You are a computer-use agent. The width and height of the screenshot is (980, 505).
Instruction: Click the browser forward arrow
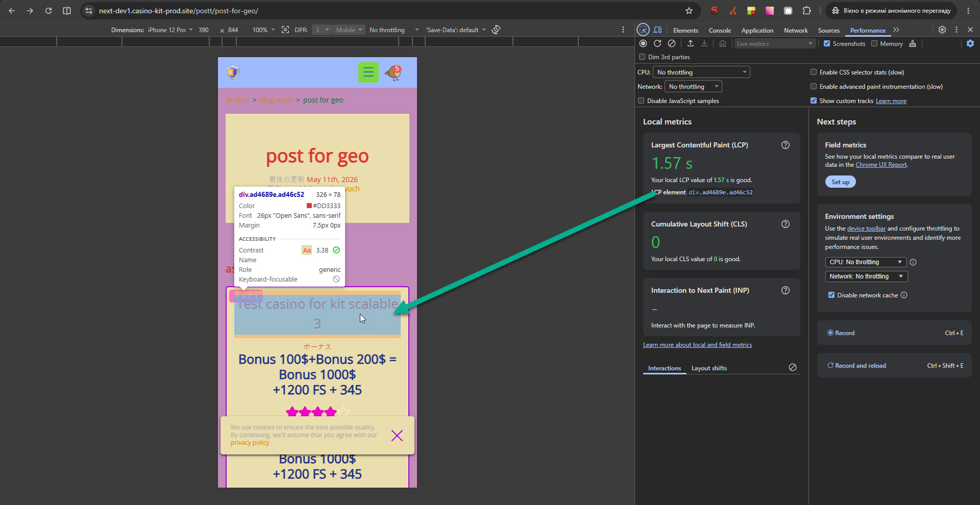[30, 11]
